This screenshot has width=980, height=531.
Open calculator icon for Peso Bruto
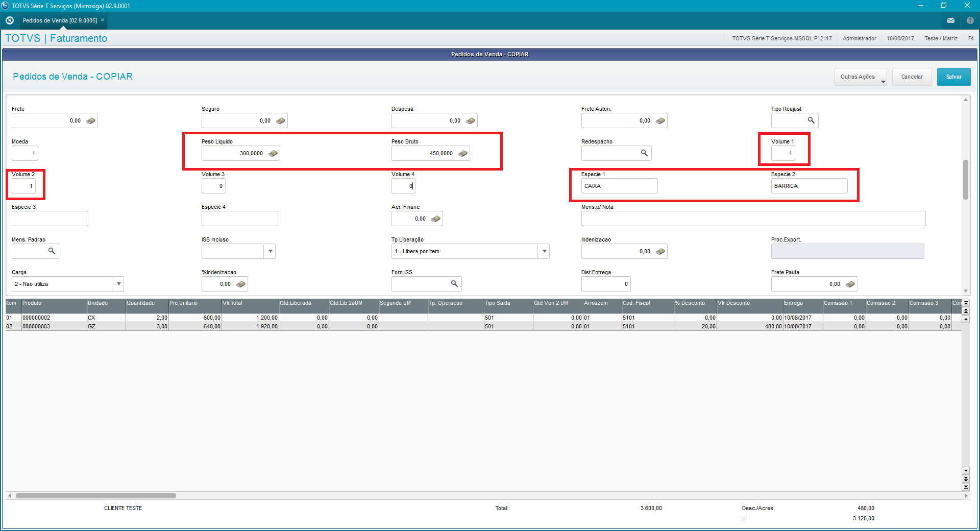463,154
